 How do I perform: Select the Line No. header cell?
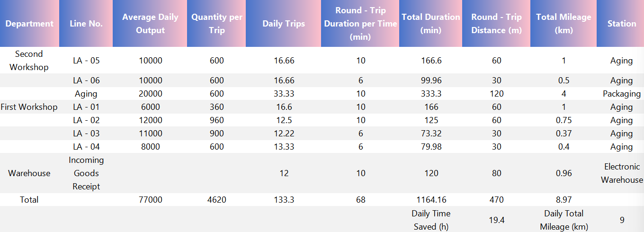pyautogui.click(x=86, y=24)
